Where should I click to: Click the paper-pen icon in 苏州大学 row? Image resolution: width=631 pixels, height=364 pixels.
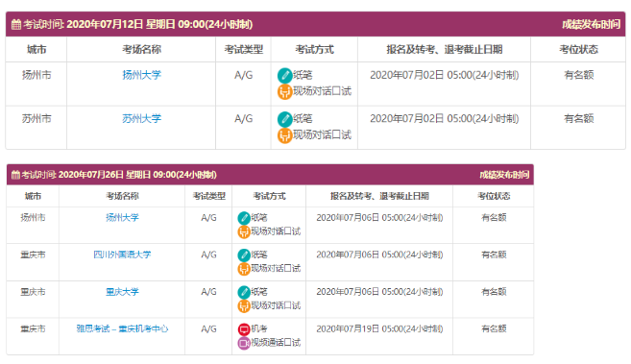coord(284,119)
